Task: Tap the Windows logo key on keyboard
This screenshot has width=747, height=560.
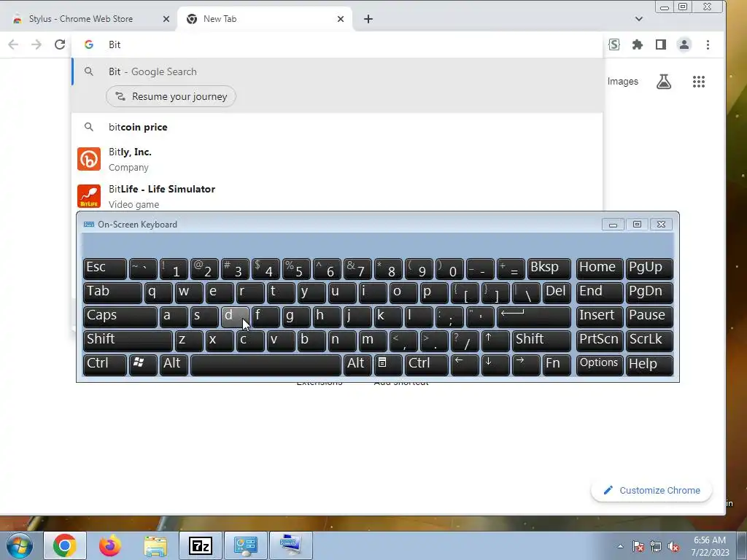Action: pos(143,365)
